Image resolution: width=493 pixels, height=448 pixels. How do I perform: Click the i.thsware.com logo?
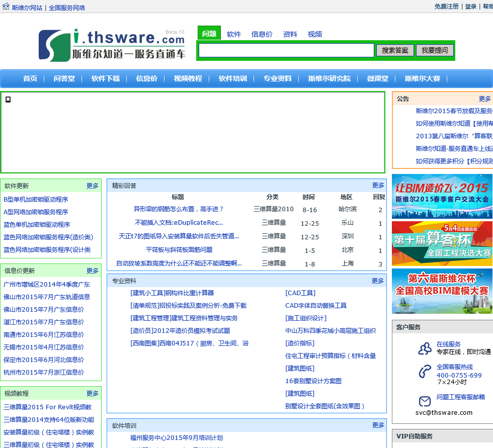tap(112, 45)
